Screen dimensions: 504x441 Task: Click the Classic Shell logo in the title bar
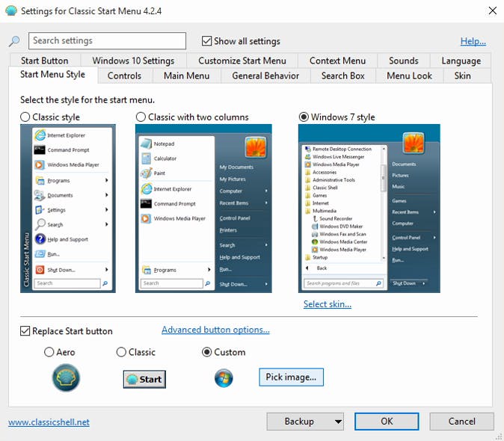(11, 10)
